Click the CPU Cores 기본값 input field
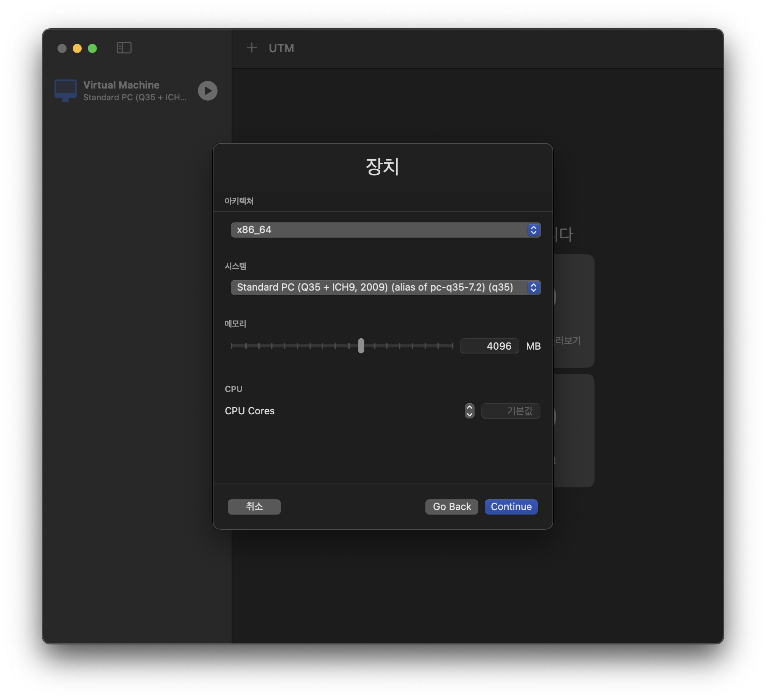Viewport: 766px width, 700px height. click(510, 411)
